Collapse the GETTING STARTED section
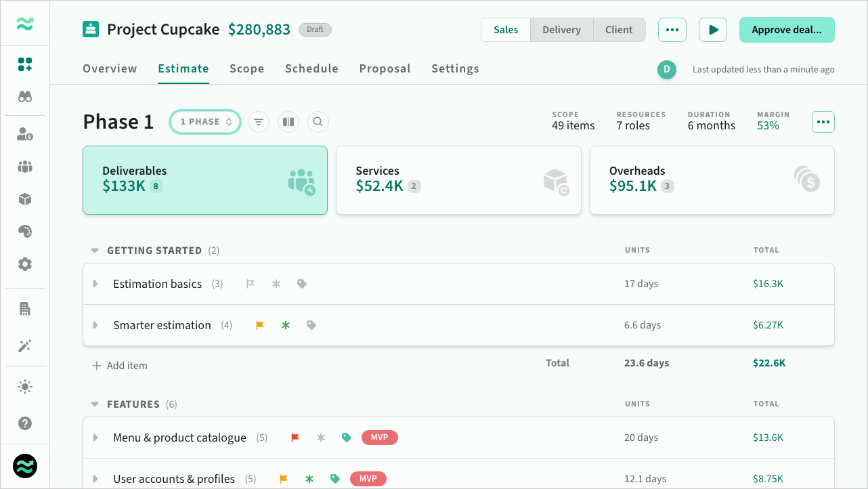 coord(95,251)
